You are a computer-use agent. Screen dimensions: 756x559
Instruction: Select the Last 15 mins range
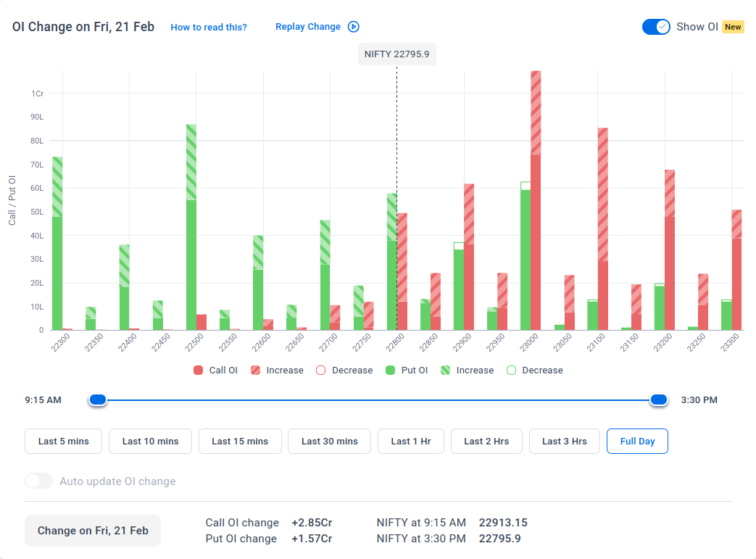(x=240, y=442)
